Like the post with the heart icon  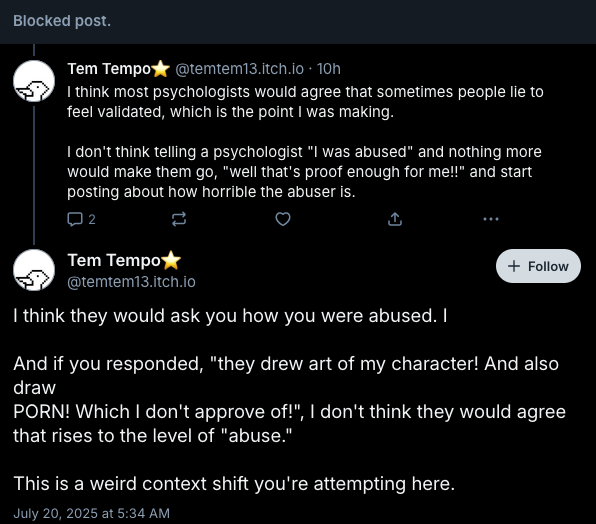click(x=283, y=219)
